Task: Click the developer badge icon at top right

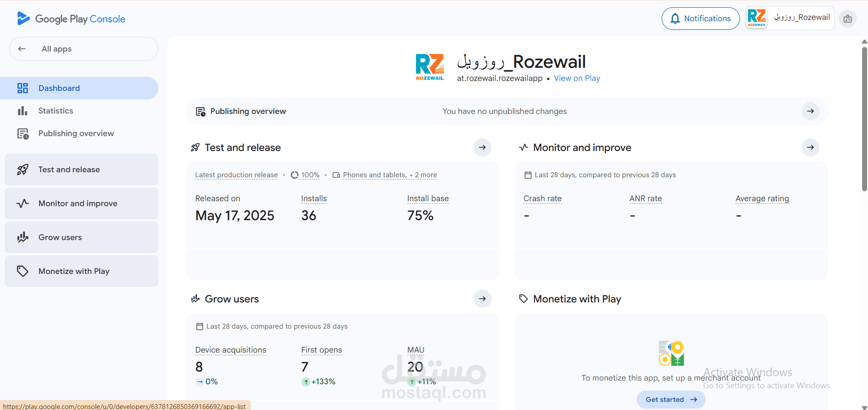Action: (x=848, y=19)
